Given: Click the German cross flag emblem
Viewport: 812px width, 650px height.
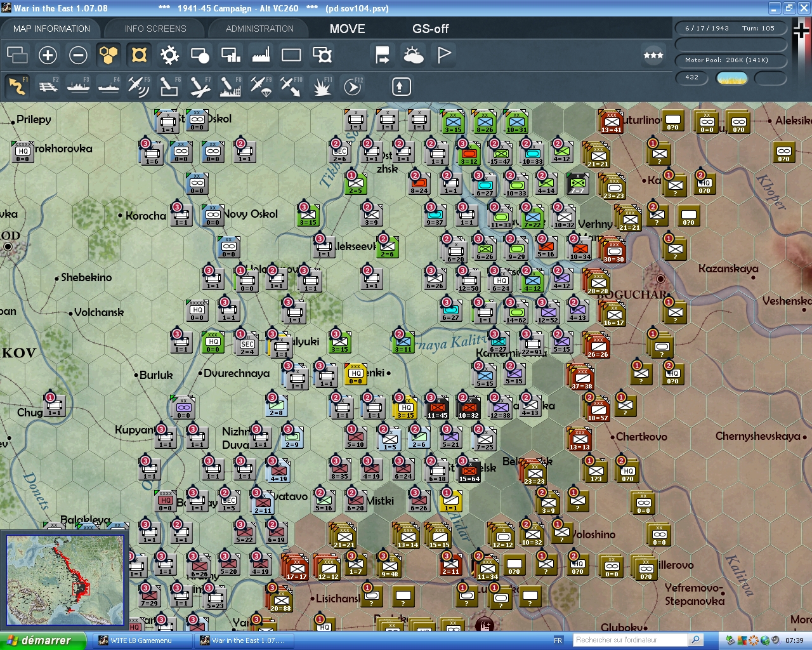Looking at the screenshot, I should click(x=801, y=30).
